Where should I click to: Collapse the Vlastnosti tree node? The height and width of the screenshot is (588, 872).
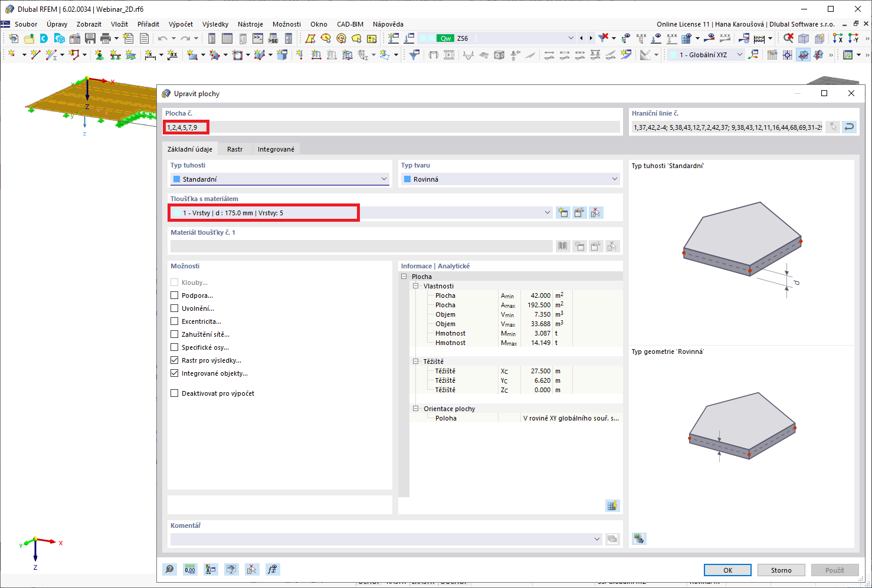(415, 286)
